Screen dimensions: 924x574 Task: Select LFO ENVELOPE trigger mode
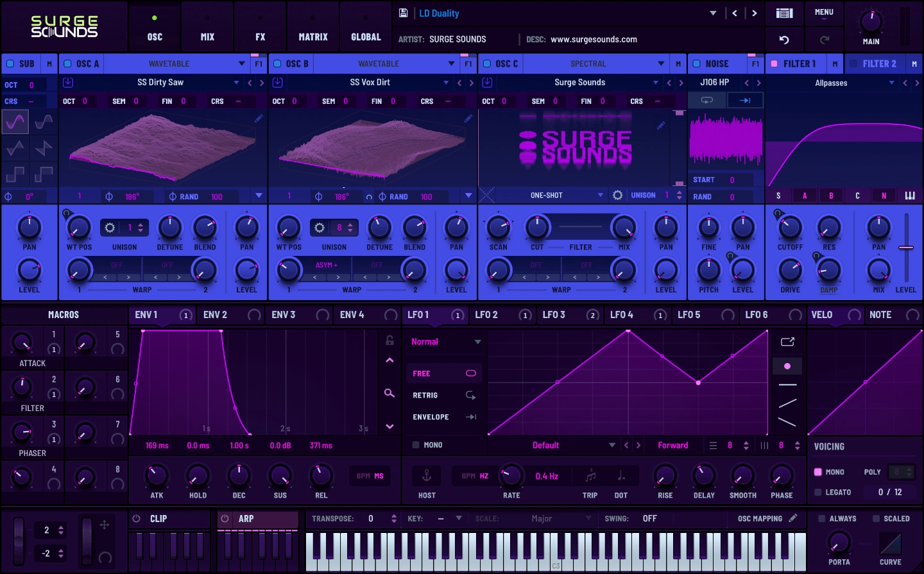444,417
